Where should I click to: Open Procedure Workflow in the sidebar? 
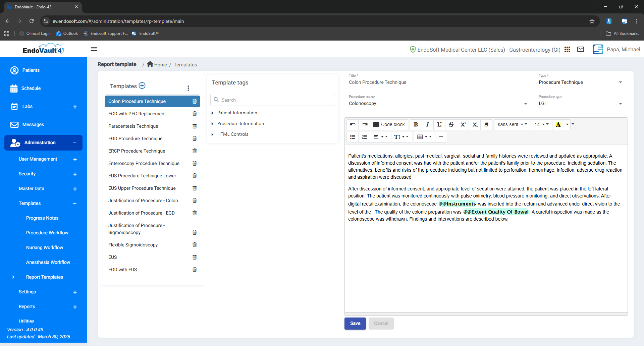tap(47, 233)
